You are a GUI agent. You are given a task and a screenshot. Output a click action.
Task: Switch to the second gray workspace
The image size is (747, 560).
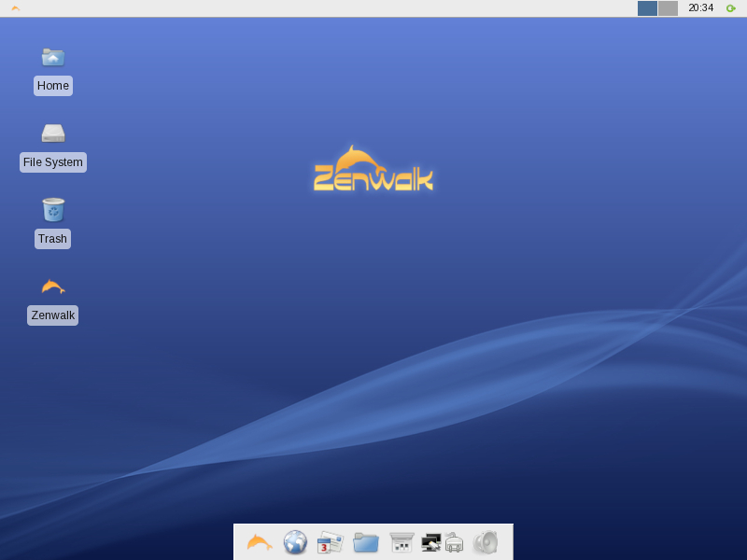click(668, 8)
